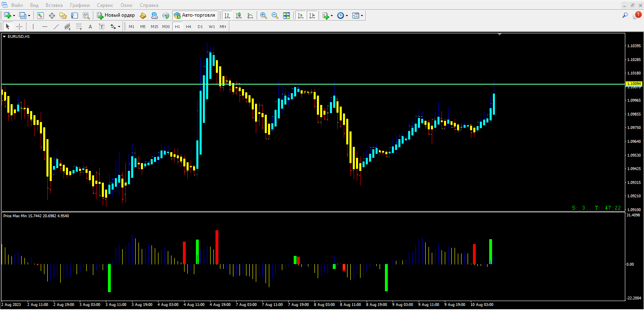This screenshot has width=644, height=310.
Task: Open the Market Watch window icon
Action: (40, 15)
